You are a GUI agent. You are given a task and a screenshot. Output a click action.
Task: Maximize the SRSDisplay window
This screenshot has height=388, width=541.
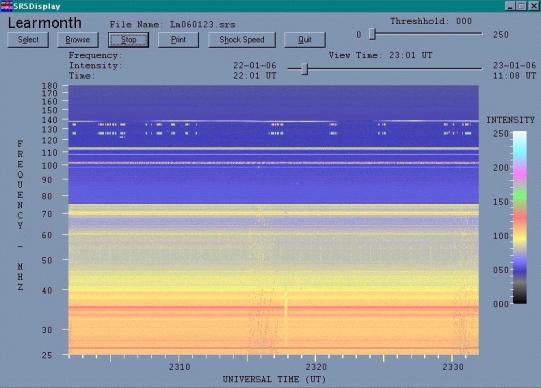point(521,6)
